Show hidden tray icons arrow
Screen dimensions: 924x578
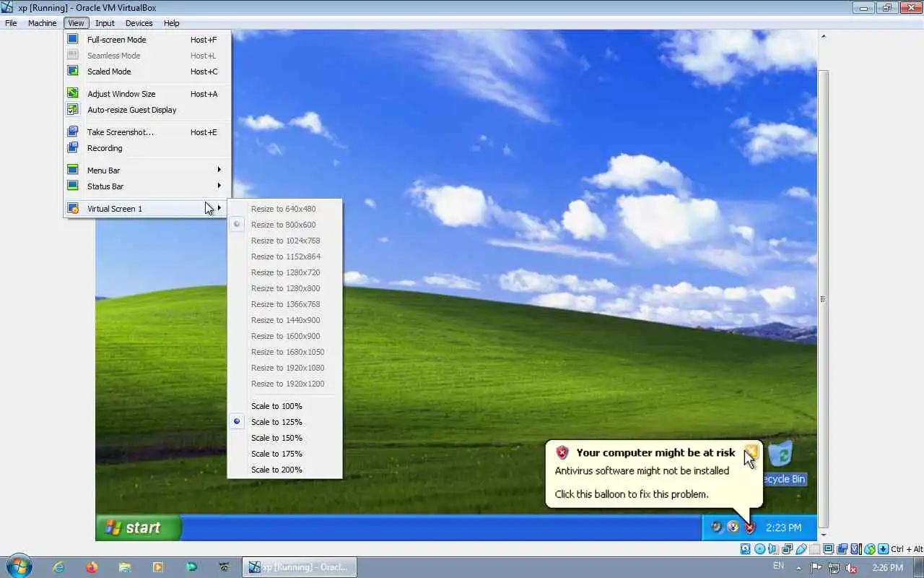click(798, 568)
